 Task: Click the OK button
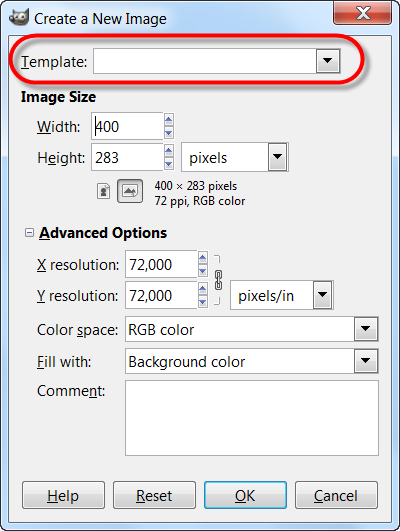(x=245, y=495)
